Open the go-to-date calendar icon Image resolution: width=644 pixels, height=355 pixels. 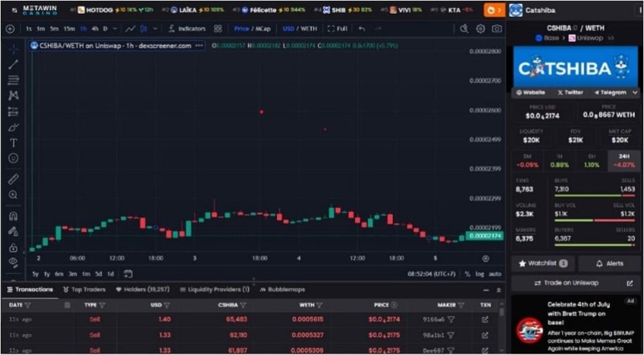(128, 274)
